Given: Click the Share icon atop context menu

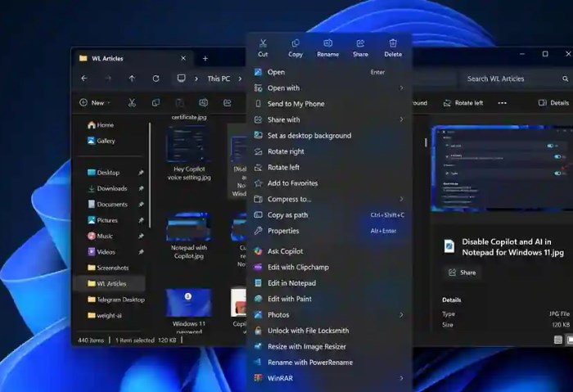Looking at the screenshot, I should (x=360, y=47).
